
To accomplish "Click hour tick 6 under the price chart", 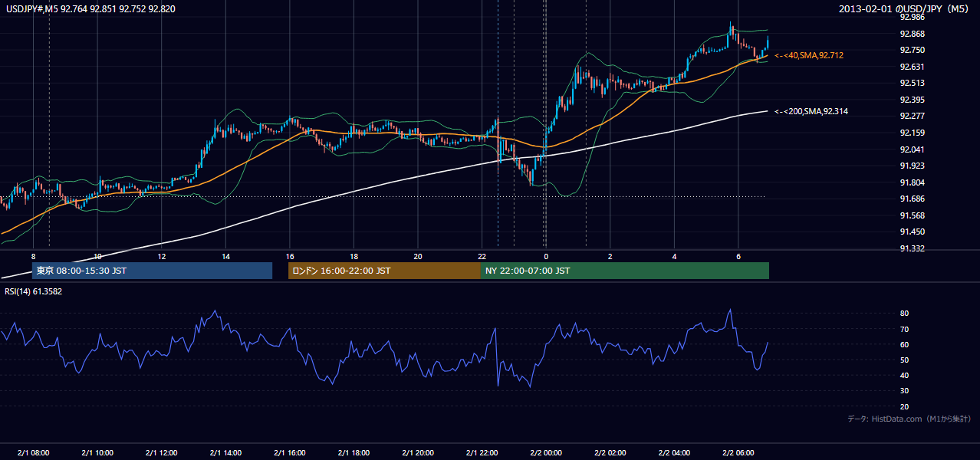I will pos(738,256).
